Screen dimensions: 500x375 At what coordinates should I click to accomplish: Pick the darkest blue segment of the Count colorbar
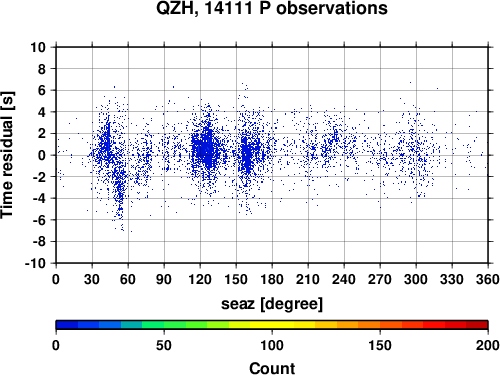point(67,325)
